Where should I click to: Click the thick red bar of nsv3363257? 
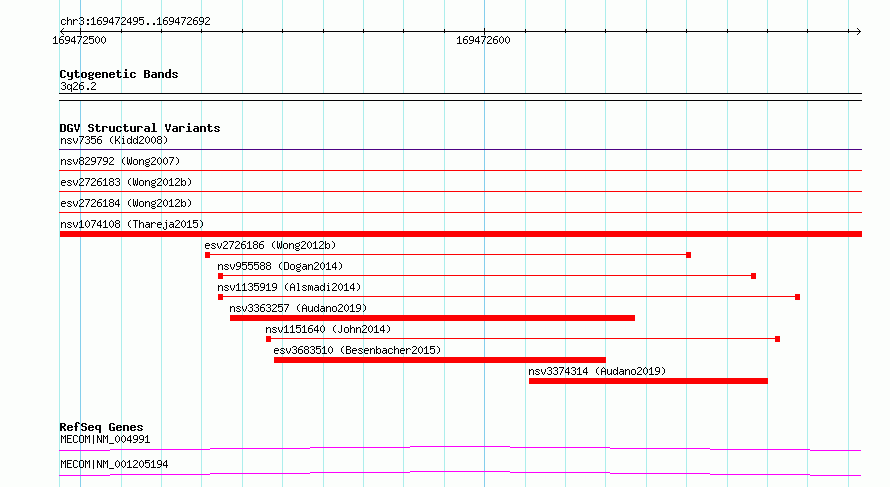pyautogui.click(x=433, y=318)
